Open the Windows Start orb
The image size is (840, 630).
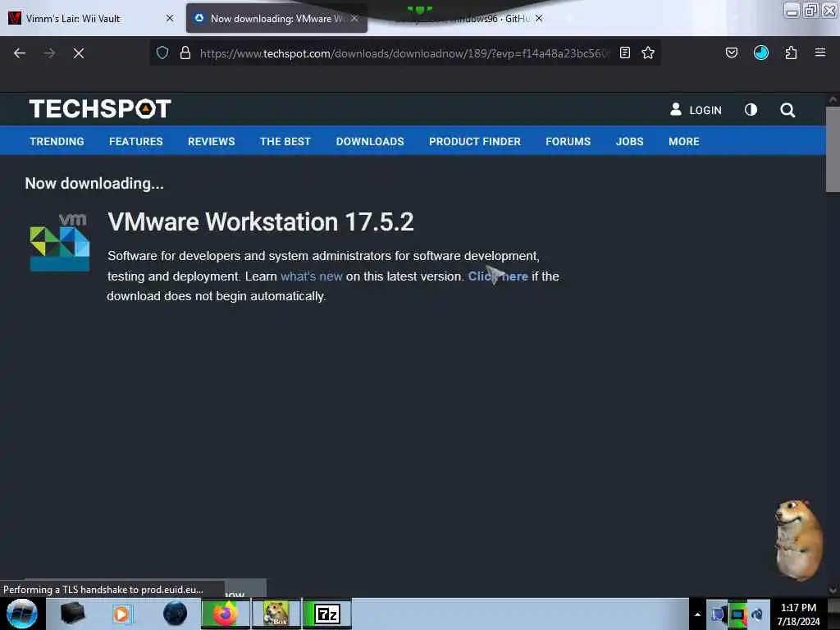click(x=22, y=614)
